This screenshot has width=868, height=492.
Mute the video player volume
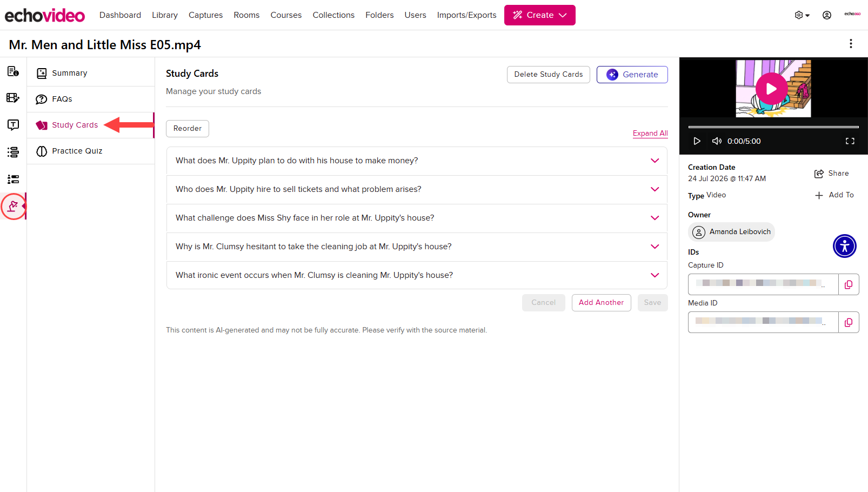pyautogui.click(x=717, y=141)
